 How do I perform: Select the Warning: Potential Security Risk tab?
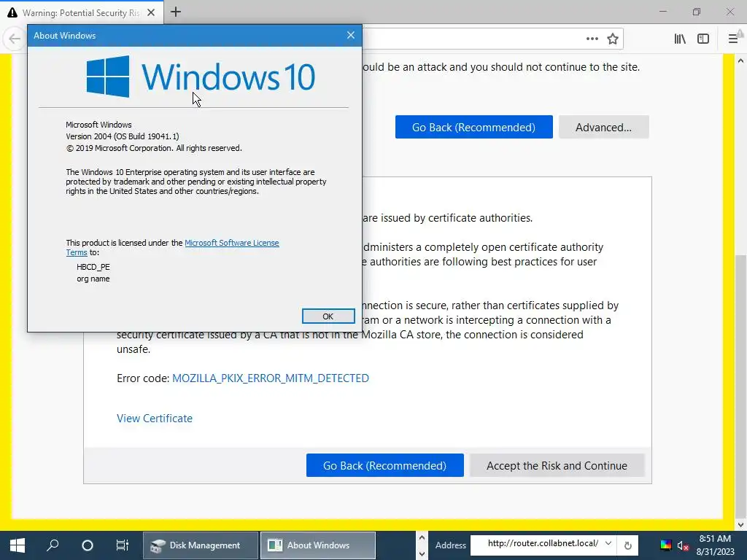(x=81, y=13)
